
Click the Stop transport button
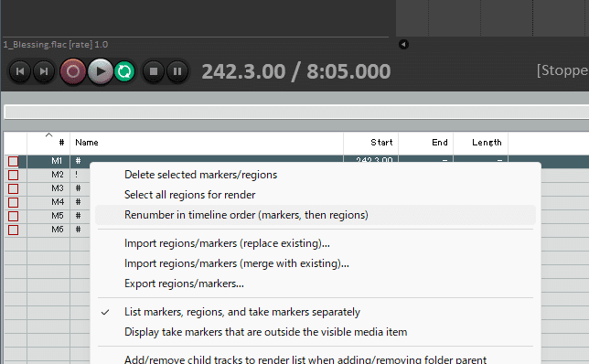pos(154,71)
